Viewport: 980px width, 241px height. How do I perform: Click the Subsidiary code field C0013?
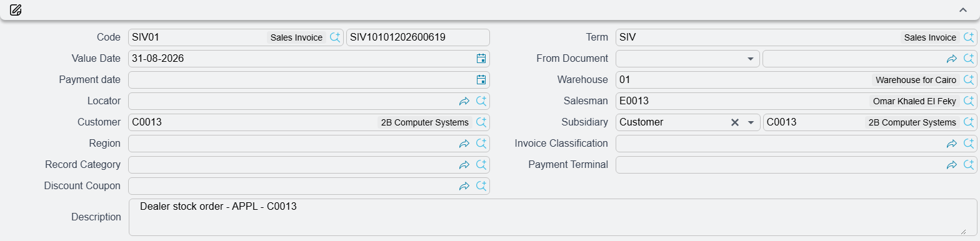(870, 122)
